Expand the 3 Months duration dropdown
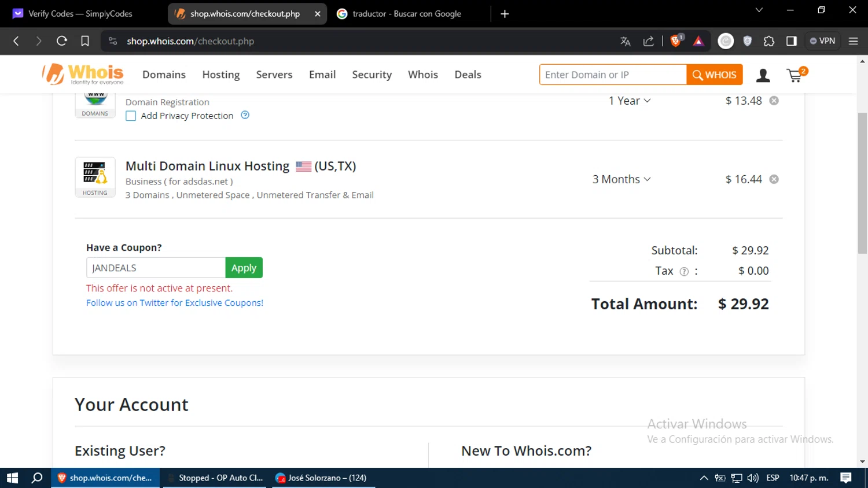Viewport: 868px width, 488px height. click(621, 179)
